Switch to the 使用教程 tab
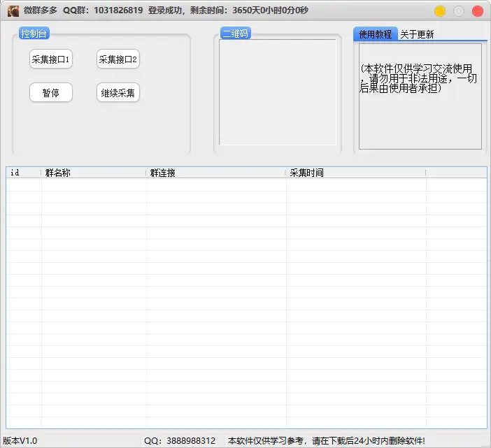The width and height of the screenshot is (491, 448). [376, 34]
